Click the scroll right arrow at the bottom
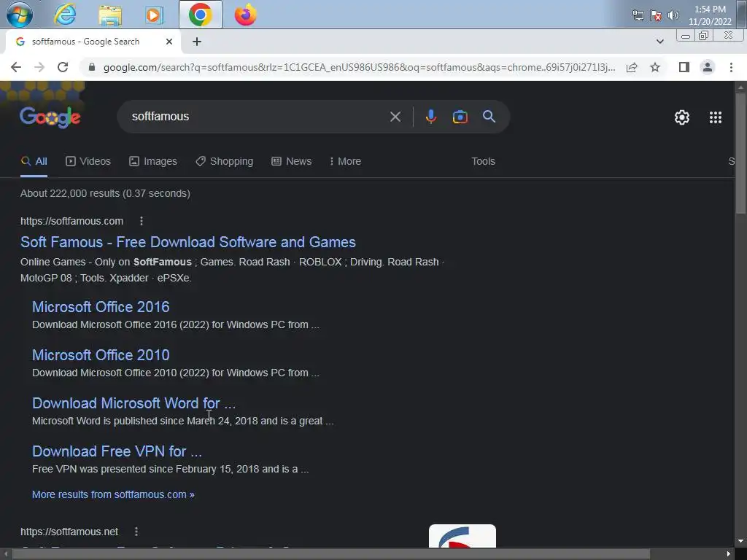The width and height of the screenshot is (747, 560). pyautogui.click(x=729, y=554)
